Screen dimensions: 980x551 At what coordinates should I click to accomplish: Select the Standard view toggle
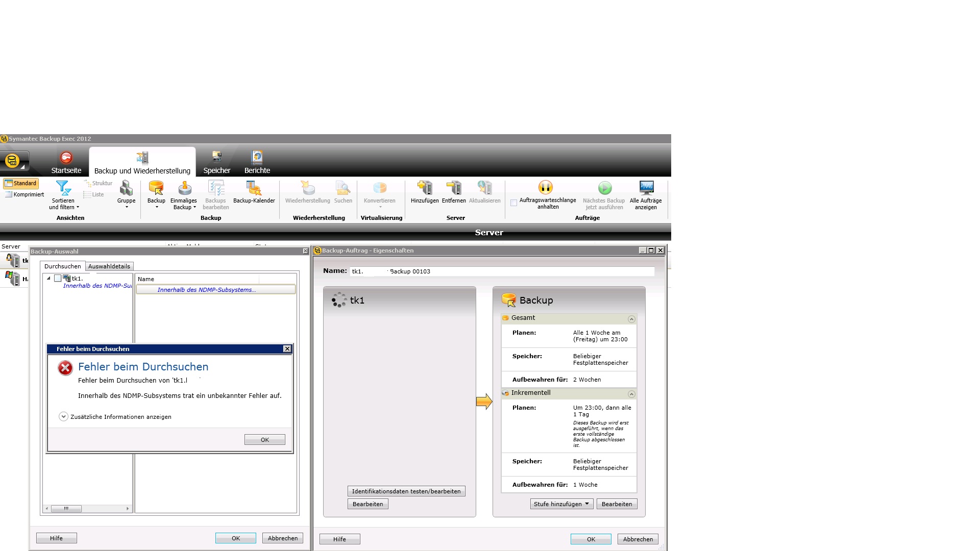[x=21, y=184]
